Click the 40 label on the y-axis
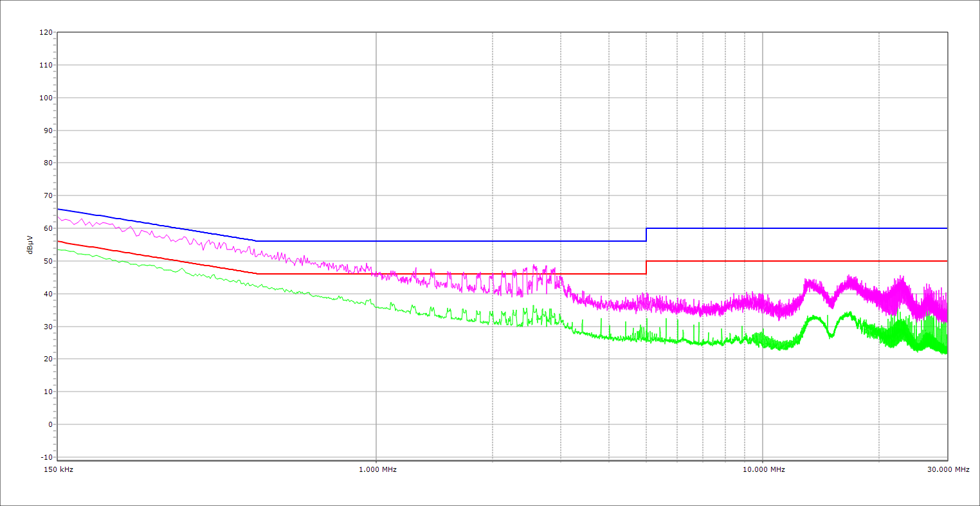 [x=48, y=294]
